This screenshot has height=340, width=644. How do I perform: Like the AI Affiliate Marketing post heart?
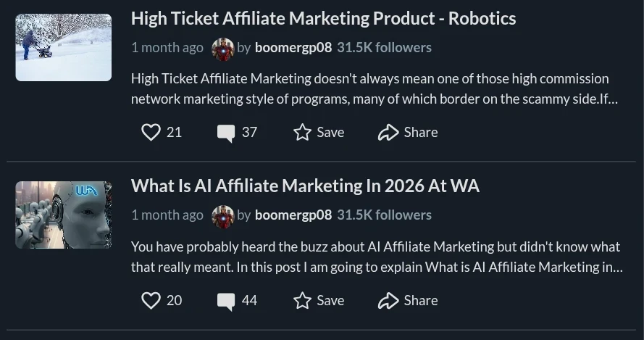click(x=151, y=300)
